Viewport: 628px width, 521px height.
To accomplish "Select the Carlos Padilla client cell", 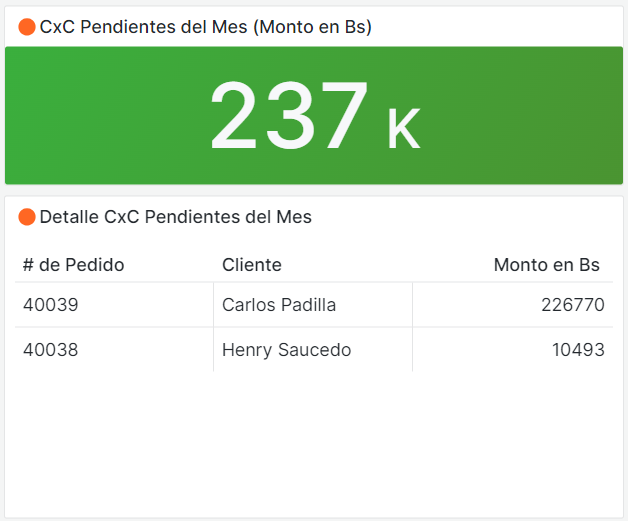I will pyautogui.click(x=279, y=305).
